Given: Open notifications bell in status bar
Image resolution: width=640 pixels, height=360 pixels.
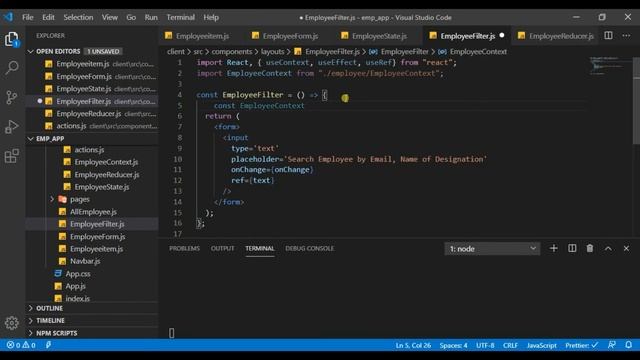Looking at the screenshot, I should pyautogui.click(x=629, y=345).
